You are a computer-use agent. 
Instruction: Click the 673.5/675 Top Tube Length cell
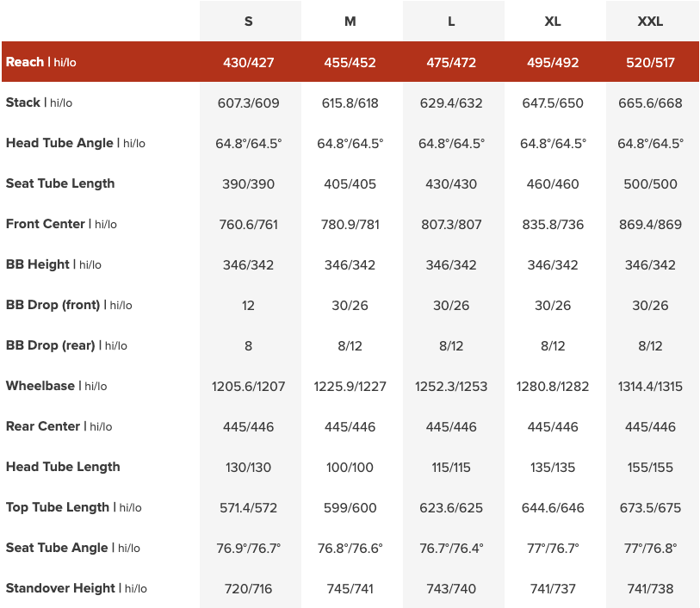tap(650, 508)
